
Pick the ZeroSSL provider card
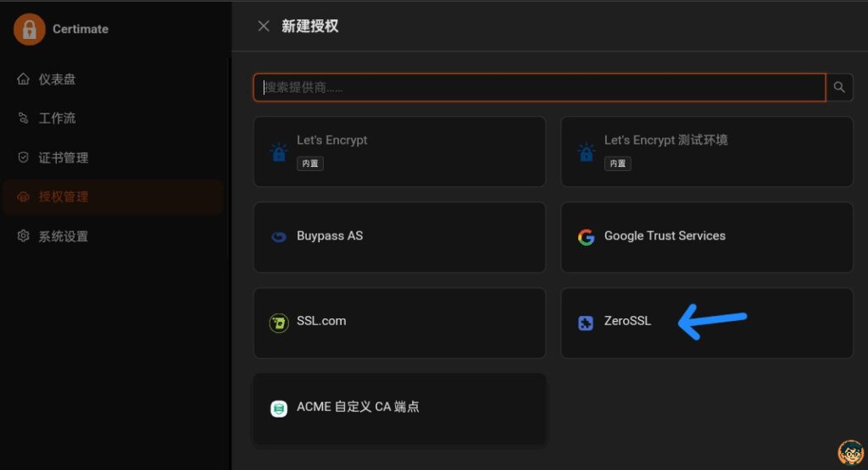(x=707, y=323)
